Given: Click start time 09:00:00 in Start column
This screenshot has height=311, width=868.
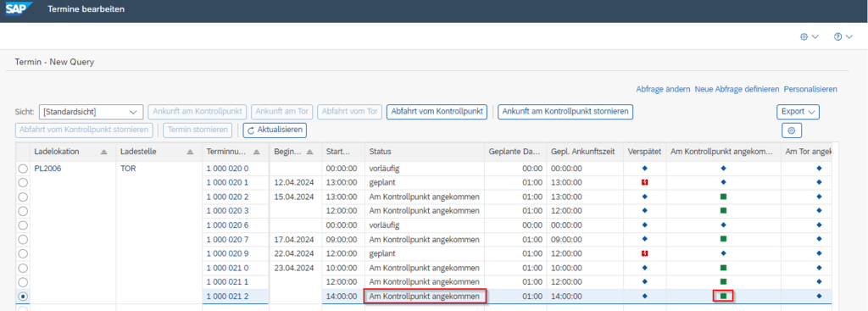Looking at the screenshot, I should [x=342, y=239].
